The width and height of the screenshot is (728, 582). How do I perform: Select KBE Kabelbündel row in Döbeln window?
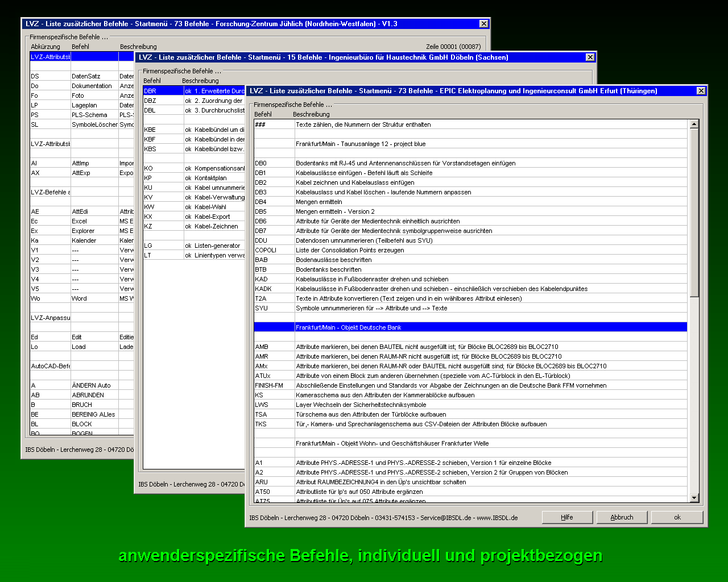click(x=194, y=130)
